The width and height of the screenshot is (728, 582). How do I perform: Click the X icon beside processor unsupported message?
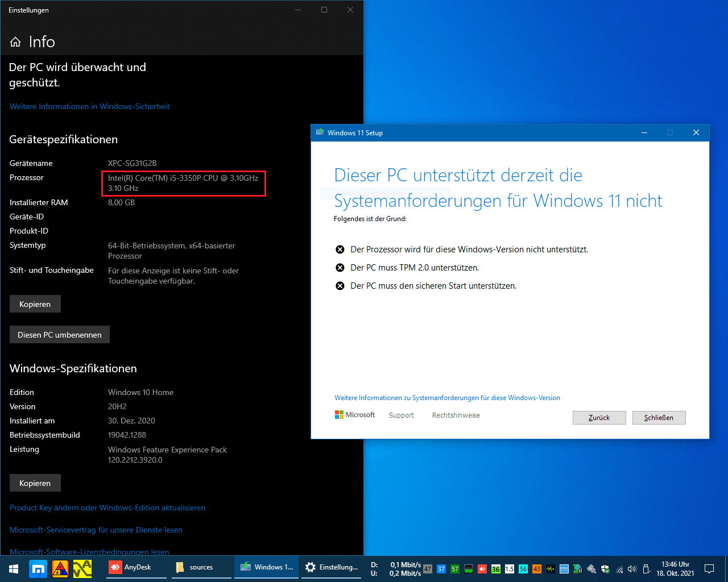(x=340, y=250)
